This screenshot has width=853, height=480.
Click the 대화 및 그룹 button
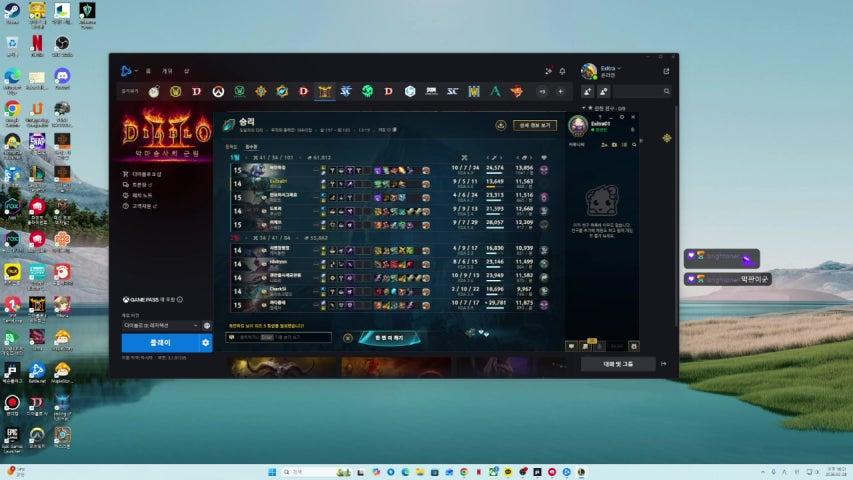618,364
